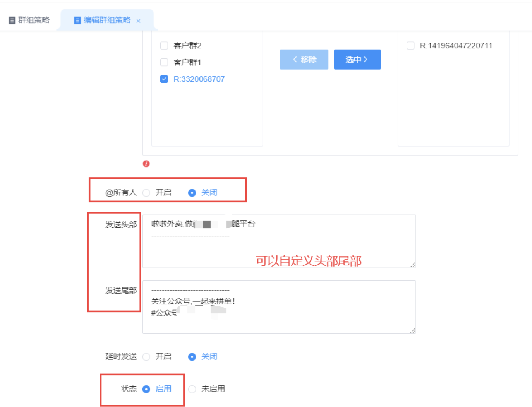Click the red info icon
Image resolution: width=532 pixels, height=407 pixels.
146,164
